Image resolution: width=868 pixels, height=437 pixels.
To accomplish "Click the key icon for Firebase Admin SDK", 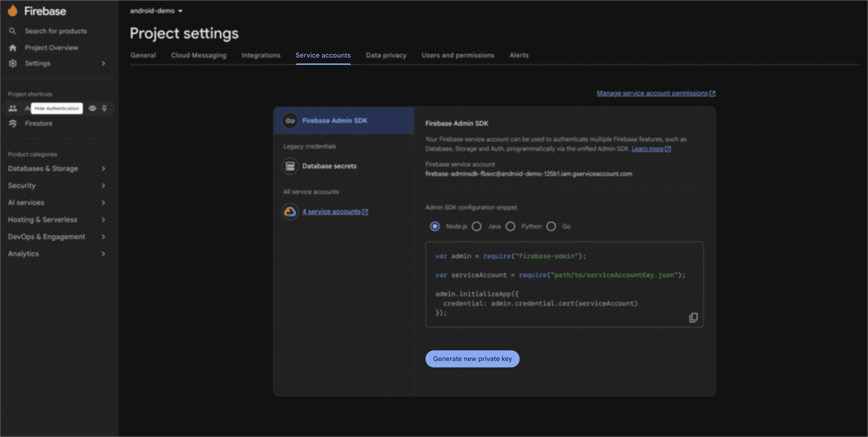I will click(290, 121).
